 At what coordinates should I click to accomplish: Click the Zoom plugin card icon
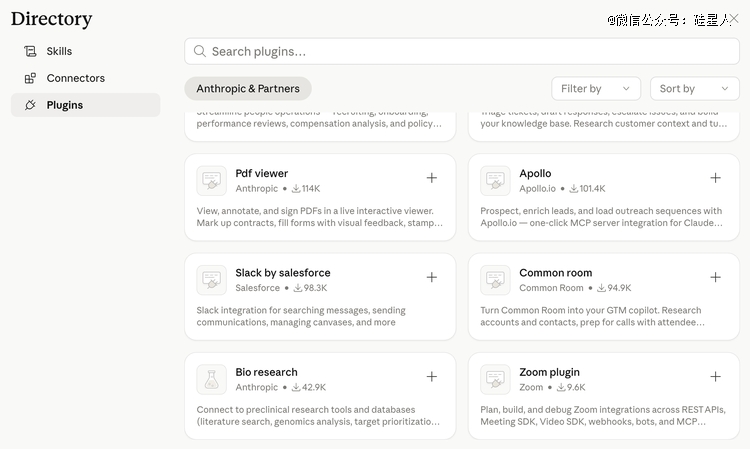click(495, 379)
